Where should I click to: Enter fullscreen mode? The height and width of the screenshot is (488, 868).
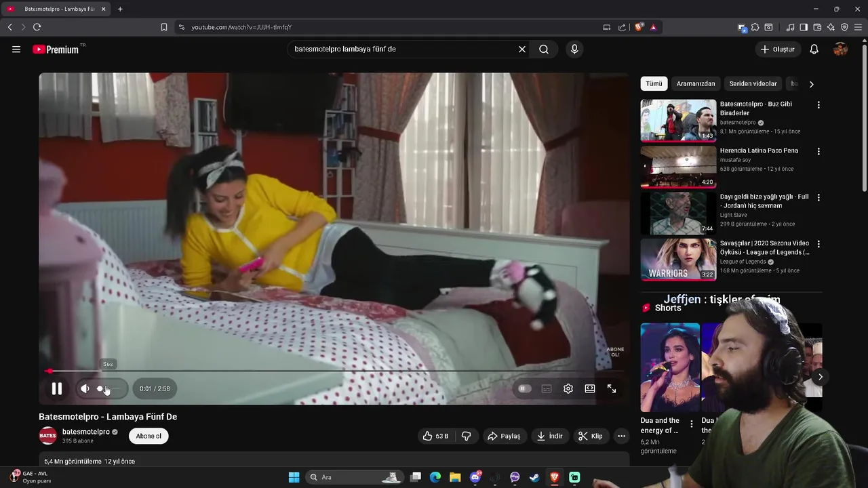(x=612, y=388)
